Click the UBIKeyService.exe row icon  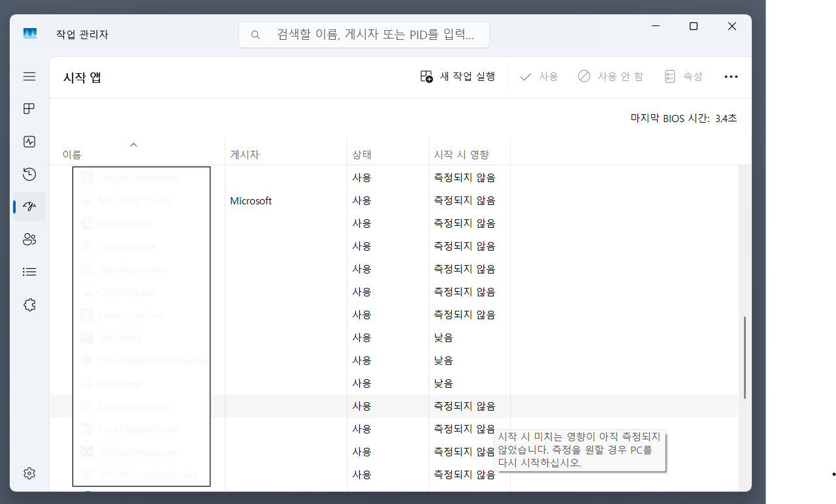point(86,452)
